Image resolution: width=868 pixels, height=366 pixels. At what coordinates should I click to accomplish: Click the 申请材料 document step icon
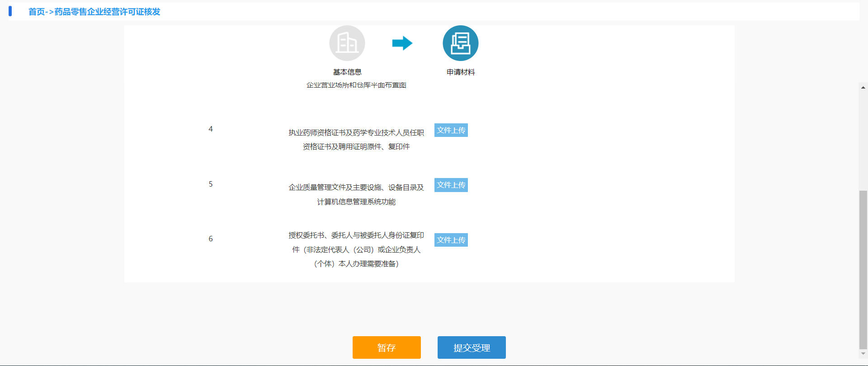pyautogui.click(x=460, y=43)
